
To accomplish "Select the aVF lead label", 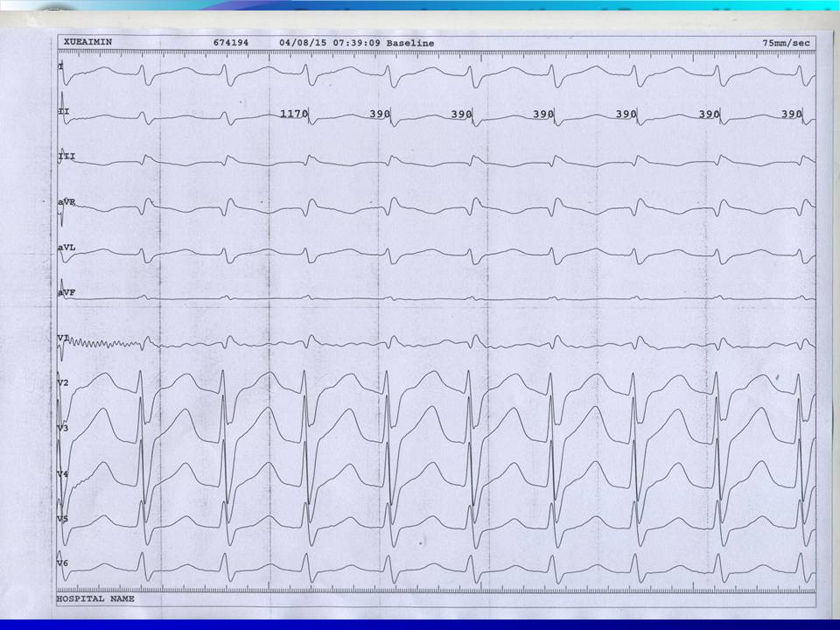I will pos(66,292).
